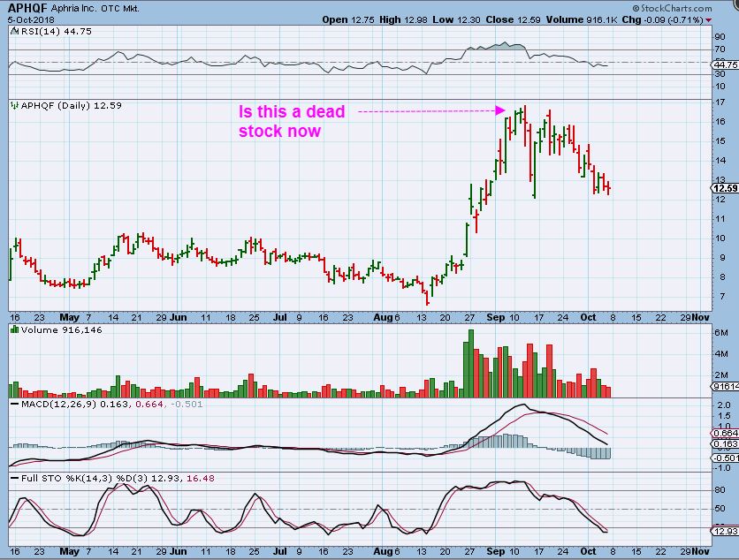Screen dimensions: 739x560
Task: Click the MACD signal value '0.664'
Action: click(149, 405)
